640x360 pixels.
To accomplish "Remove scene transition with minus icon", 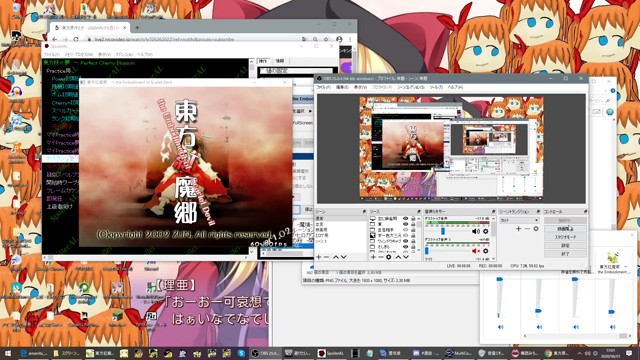I will click(527, 229).
